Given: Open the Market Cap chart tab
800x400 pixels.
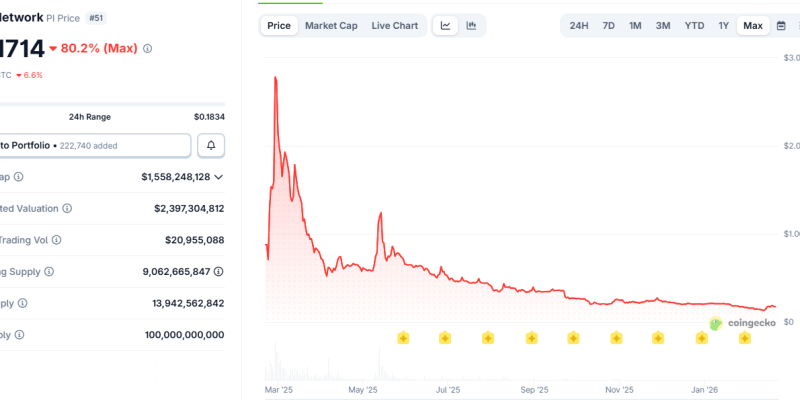Looking at the screenshot, I should (x=331, y=25).
